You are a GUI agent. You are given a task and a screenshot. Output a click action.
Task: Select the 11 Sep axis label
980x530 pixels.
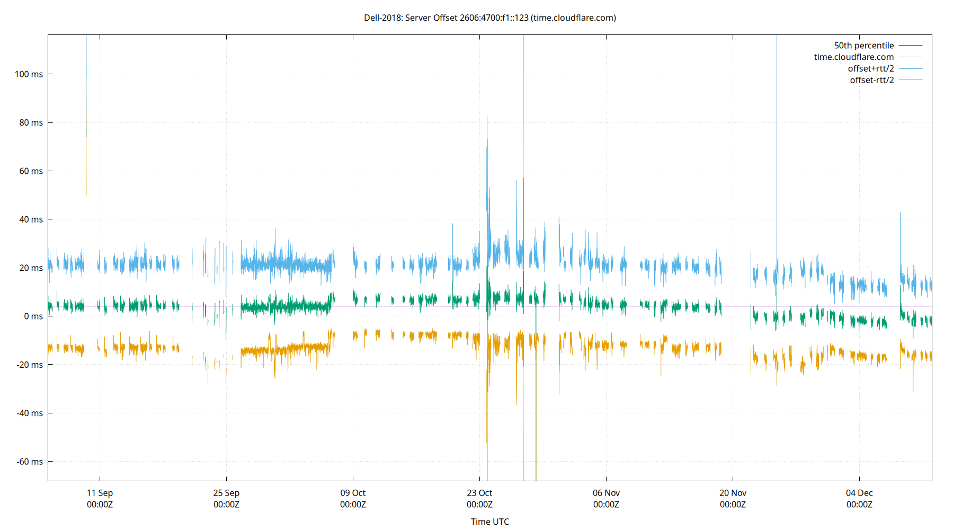click(x=100, y=493)
